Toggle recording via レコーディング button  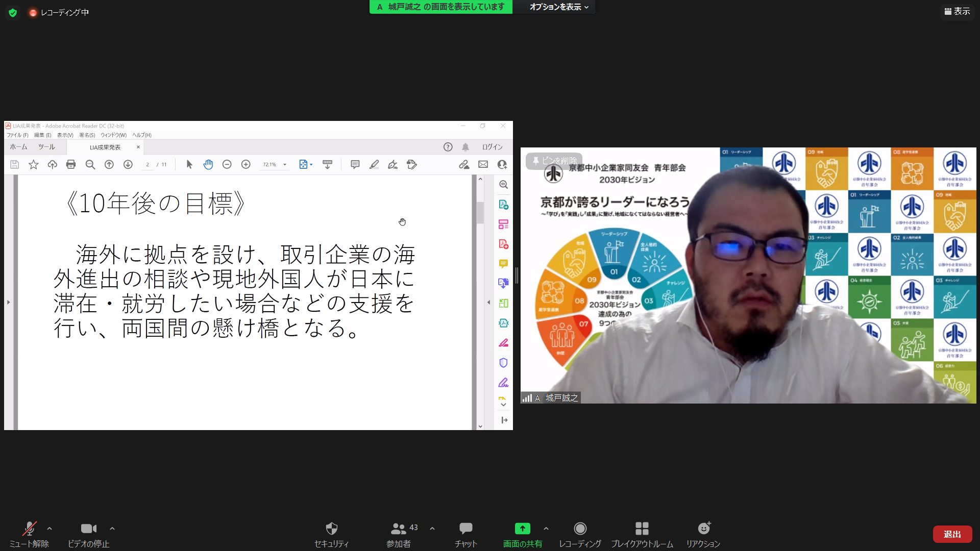[x=580, y=534]
